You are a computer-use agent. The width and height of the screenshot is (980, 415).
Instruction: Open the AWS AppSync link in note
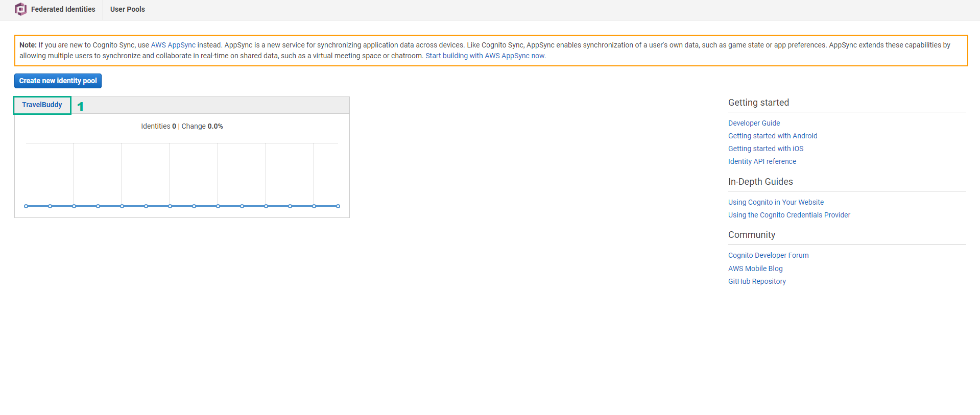pos(173,45)
